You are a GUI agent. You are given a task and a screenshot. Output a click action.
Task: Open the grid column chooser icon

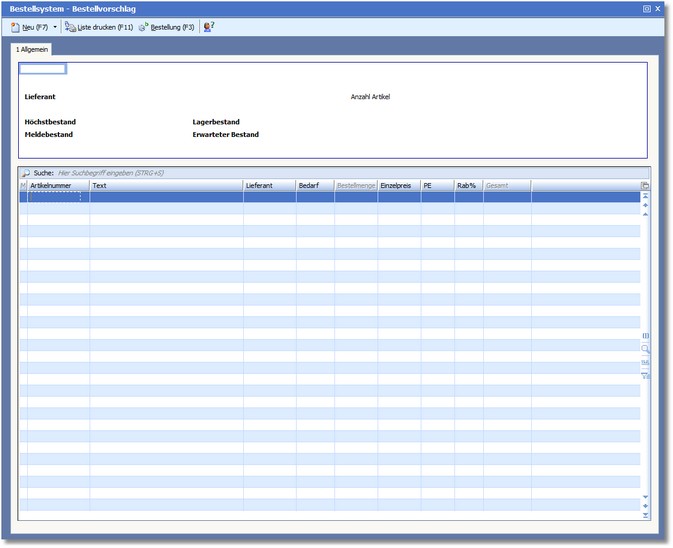click(x=645, y=186)
